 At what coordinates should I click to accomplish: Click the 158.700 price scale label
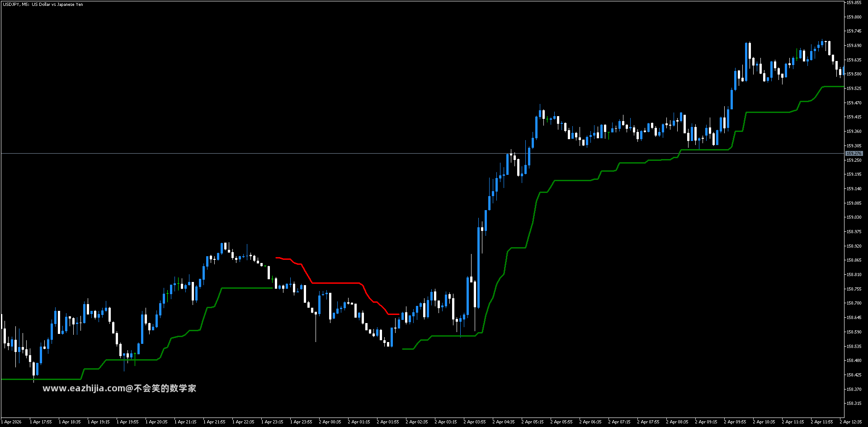point(854,303)
